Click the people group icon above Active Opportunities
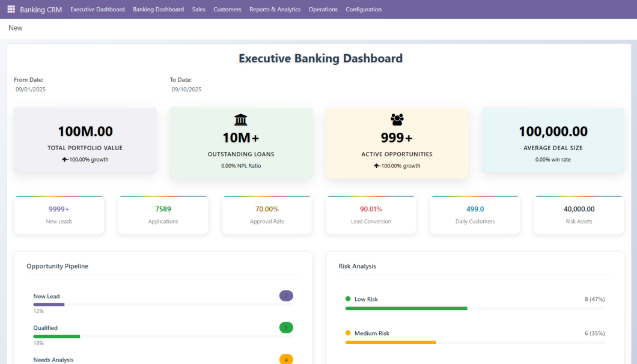 [x=397, y=120]
